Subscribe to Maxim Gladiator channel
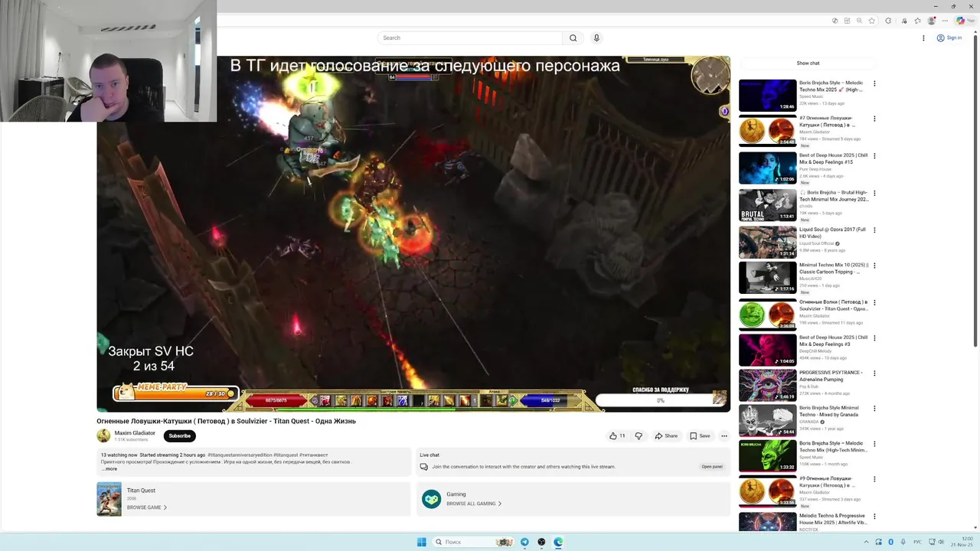 (x=180, y=435)
